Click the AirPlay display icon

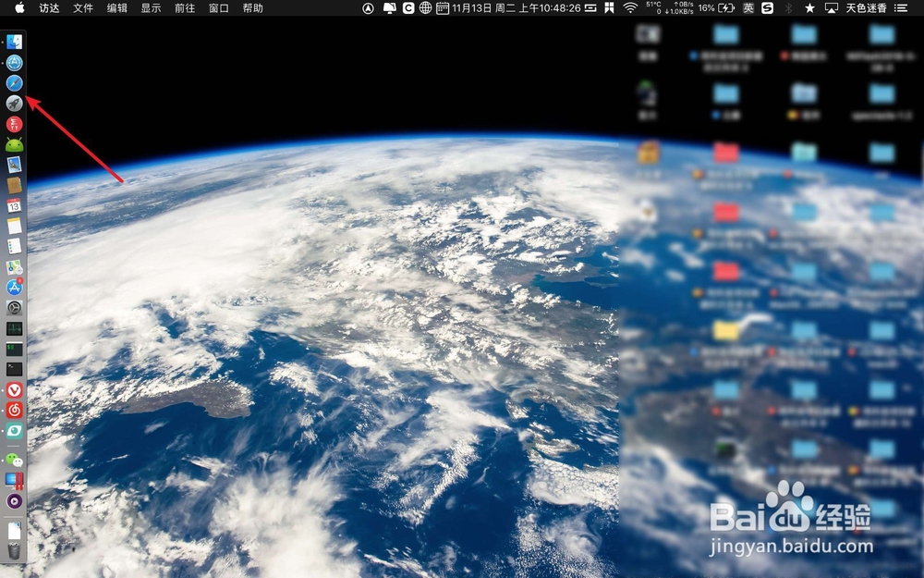(831, 8)
